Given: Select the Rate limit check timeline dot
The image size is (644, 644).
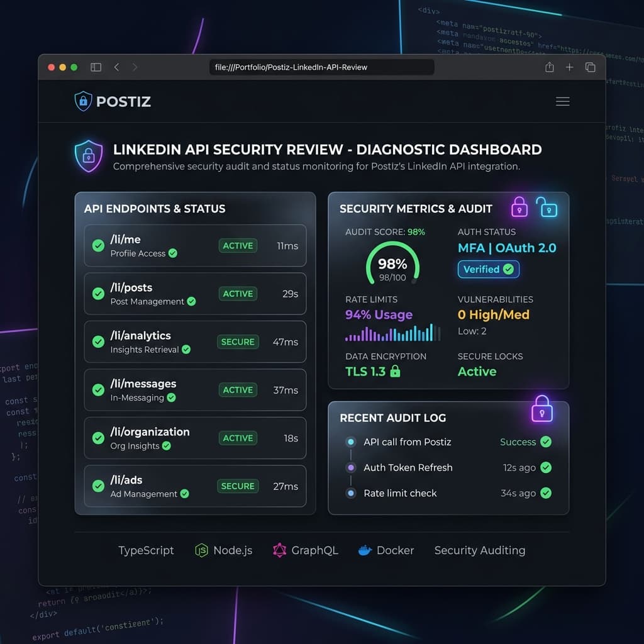Looking at the screenshot, I should pyautogui.click(x=351, y=493).
